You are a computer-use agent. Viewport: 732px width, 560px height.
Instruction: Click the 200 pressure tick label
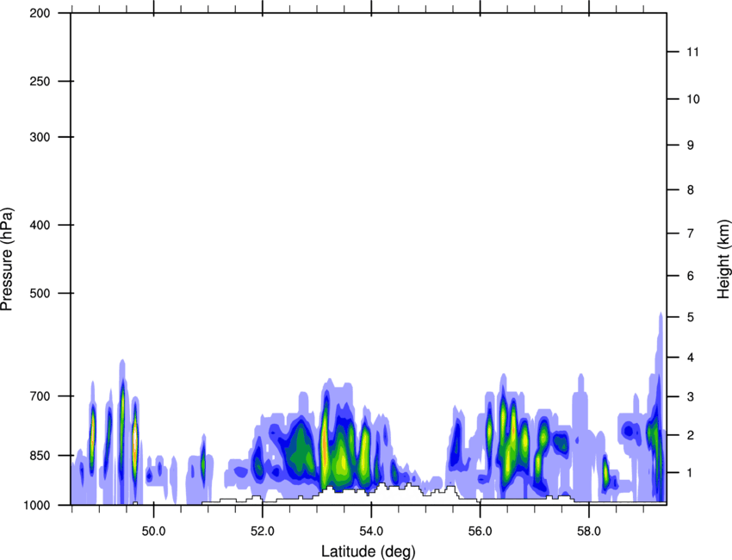pos(40,13)
